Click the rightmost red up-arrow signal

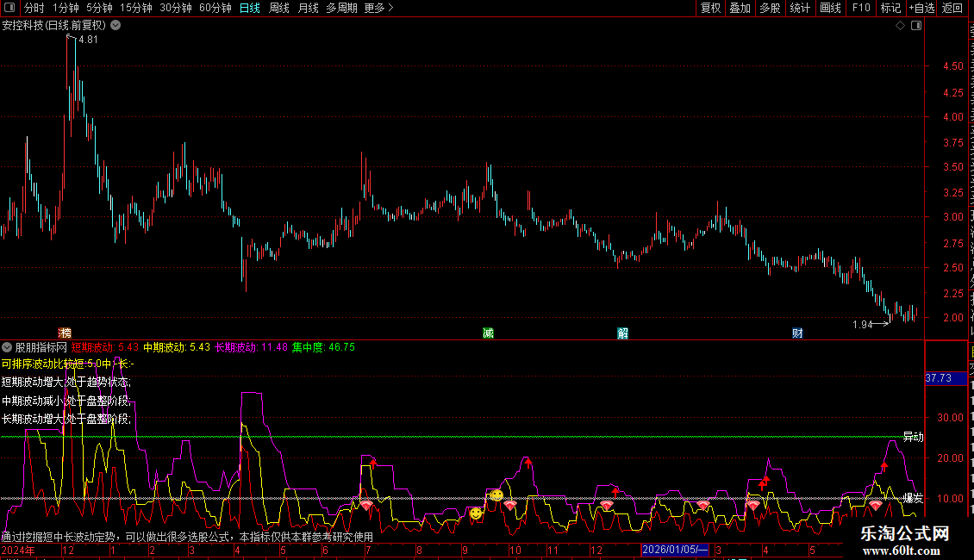coord(884,465)
